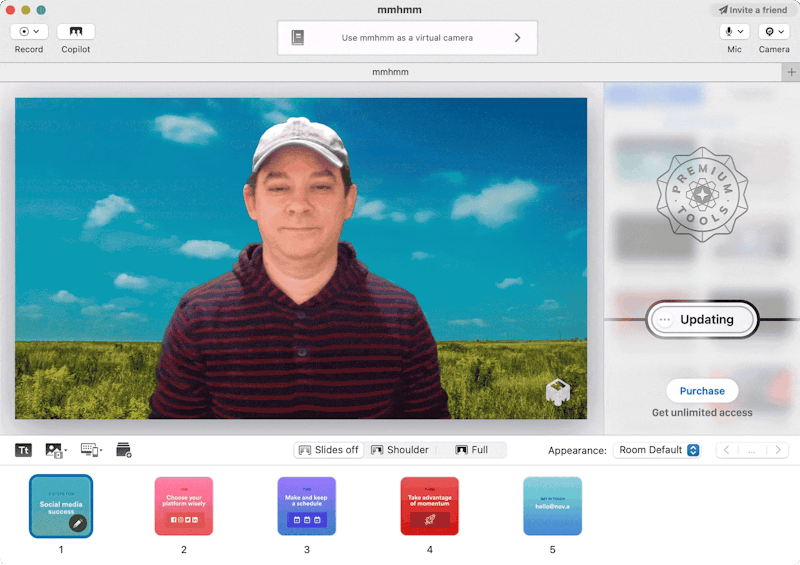Select slide 5 hello@nov.a

(553, 506)
